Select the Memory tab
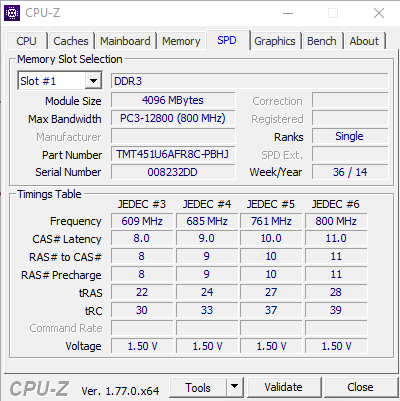400x401 pixels. pos(181,41)
